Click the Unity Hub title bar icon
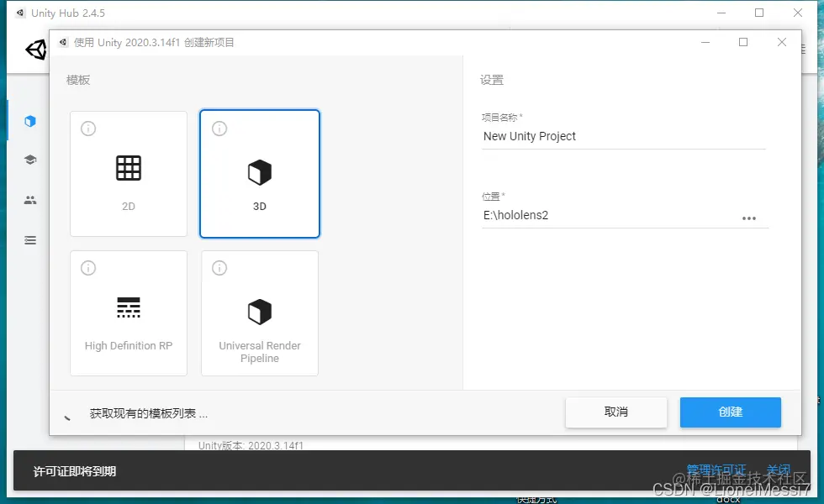 [x=20, y=13]
